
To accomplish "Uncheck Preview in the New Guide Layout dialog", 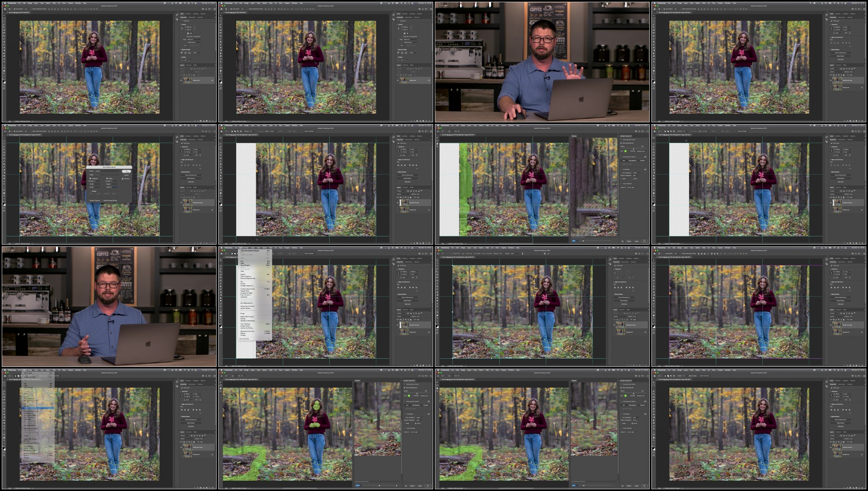I will [x=122, y=179].
